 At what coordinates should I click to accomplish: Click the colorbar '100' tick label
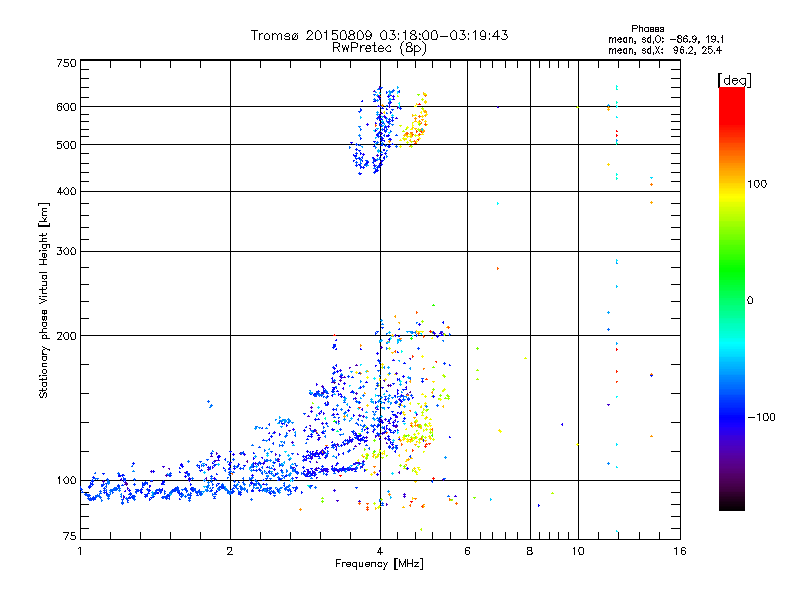(757, 184)
